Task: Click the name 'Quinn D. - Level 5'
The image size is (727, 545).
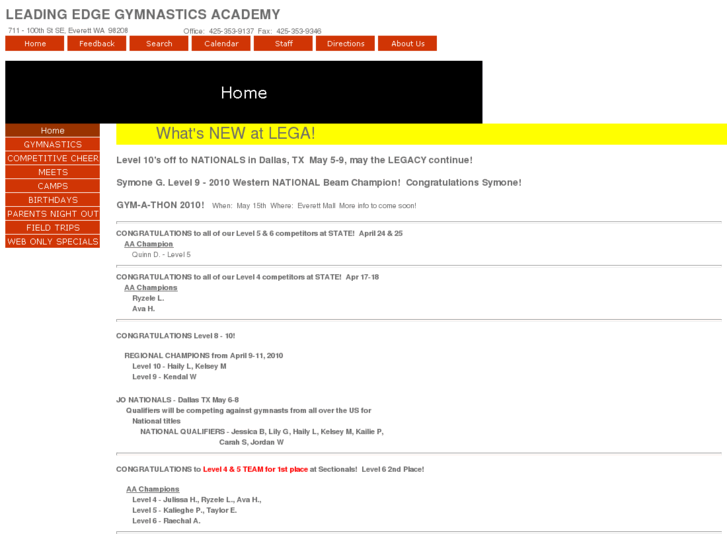Action: pyautogui.click(x=161, y=255)
